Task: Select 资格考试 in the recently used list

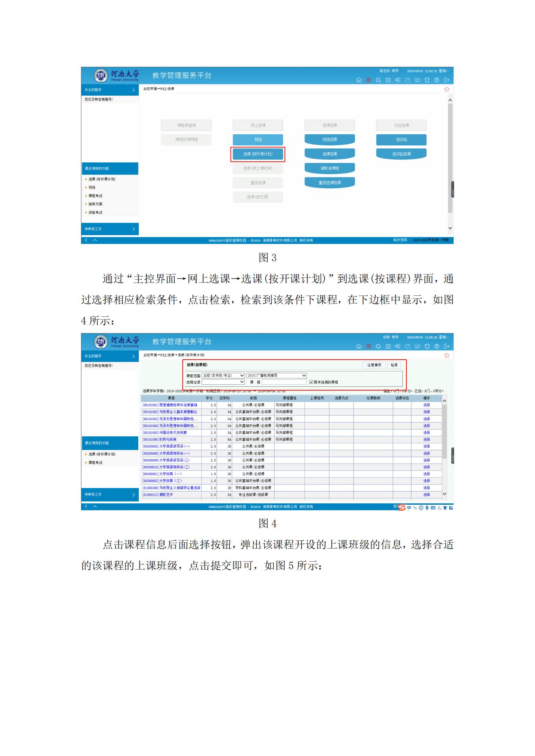Action: [95, 213]
